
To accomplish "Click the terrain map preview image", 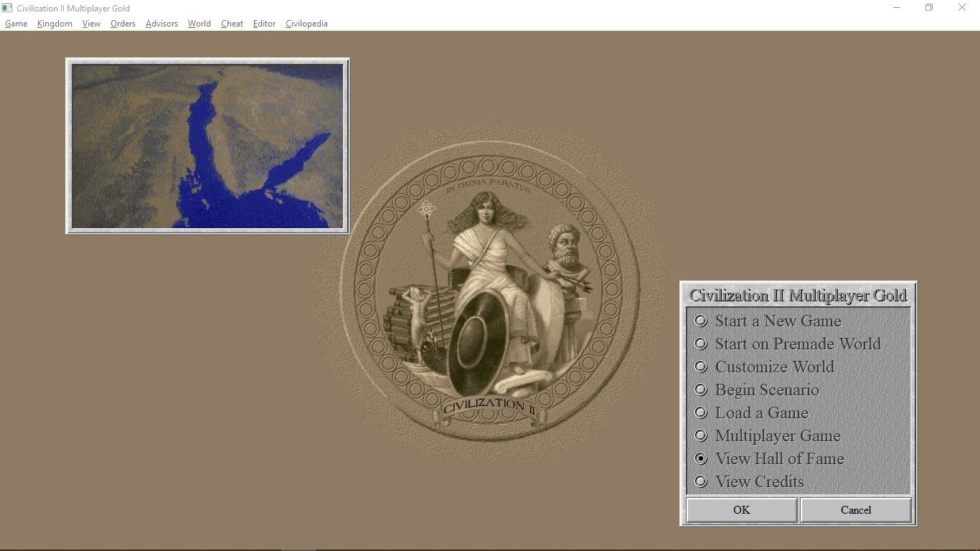I will [x=207, y=146].
